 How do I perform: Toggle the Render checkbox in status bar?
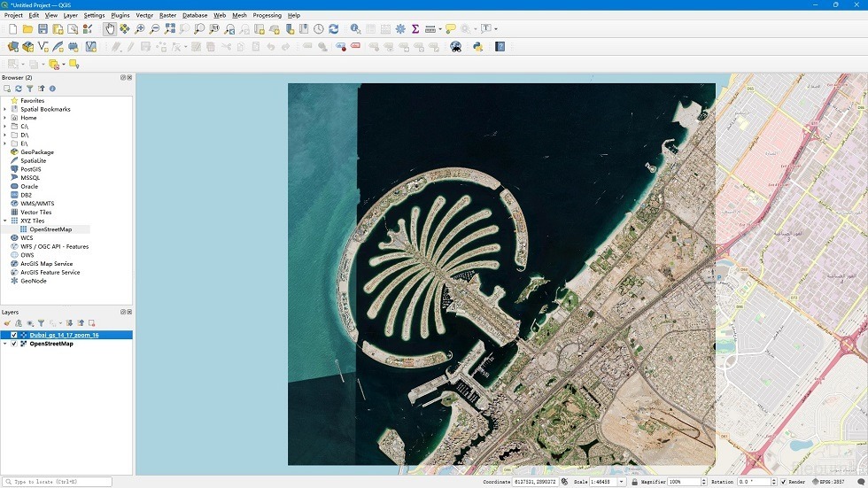783,482
